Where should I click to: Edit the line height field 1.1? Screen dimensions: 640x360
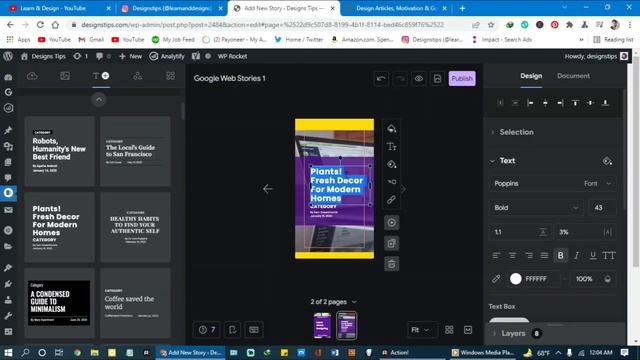pos(520,232)
